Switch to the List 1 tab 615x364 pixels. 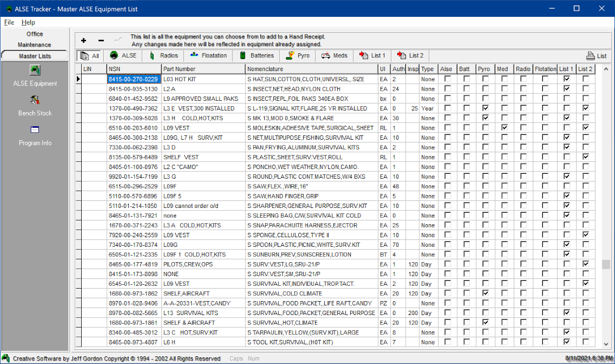click(372, 56)
